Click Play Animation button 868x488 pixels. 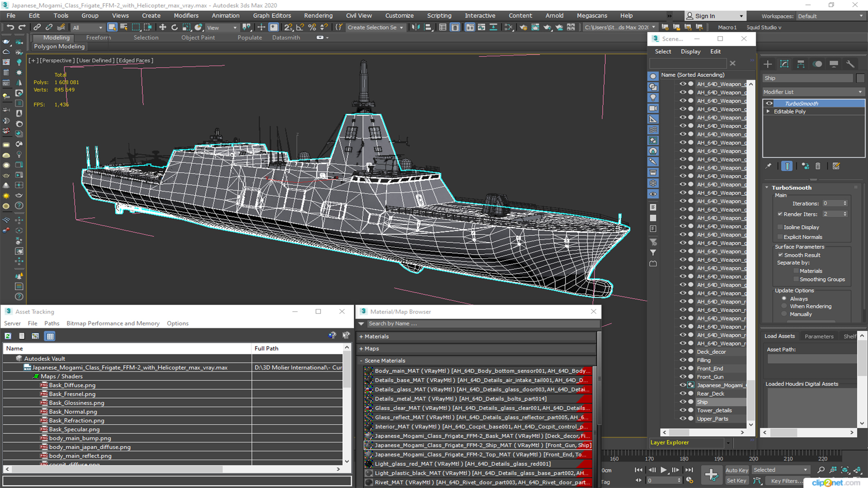[x=663, y=470]
